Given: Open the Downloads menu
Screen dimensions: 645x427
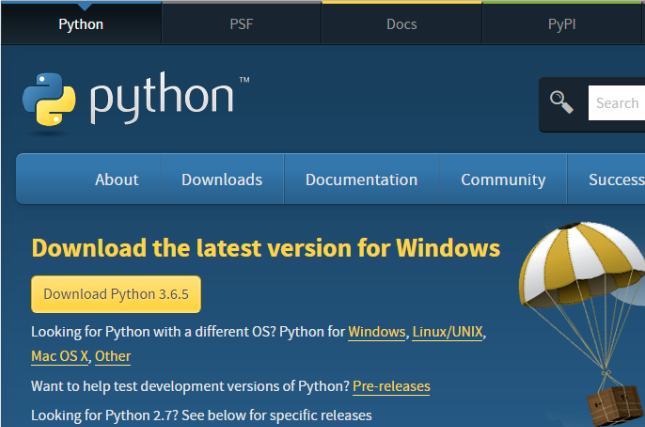Looking at the screenshot, I should click(x=222, y=179).
